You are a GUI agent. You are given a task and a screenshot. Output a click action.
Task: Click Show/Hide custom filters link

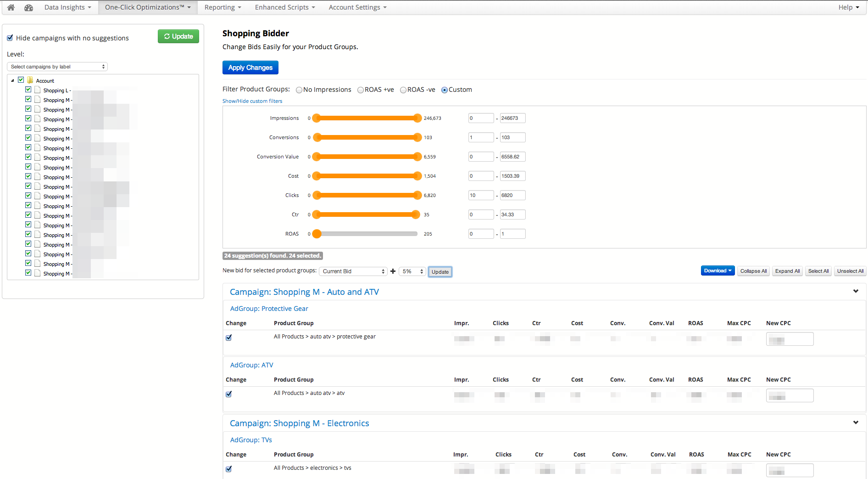pyautogui.click(x=252, y=101)
